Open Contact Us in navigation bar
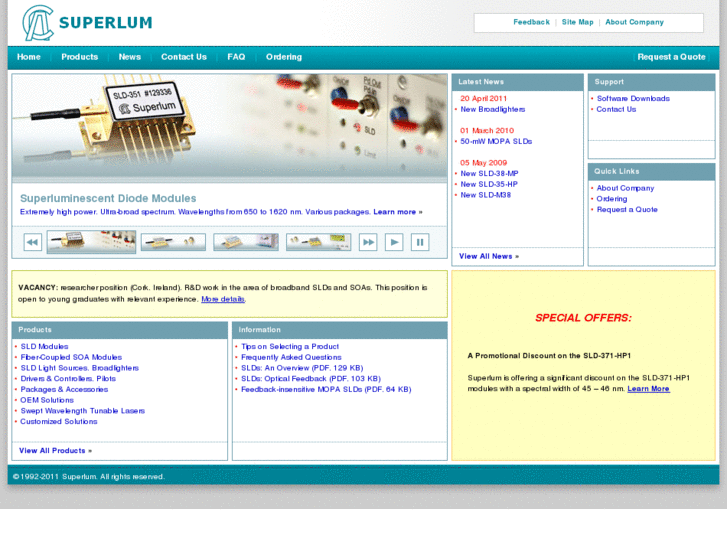Screen dimensions: 727x545 [184, 57]
